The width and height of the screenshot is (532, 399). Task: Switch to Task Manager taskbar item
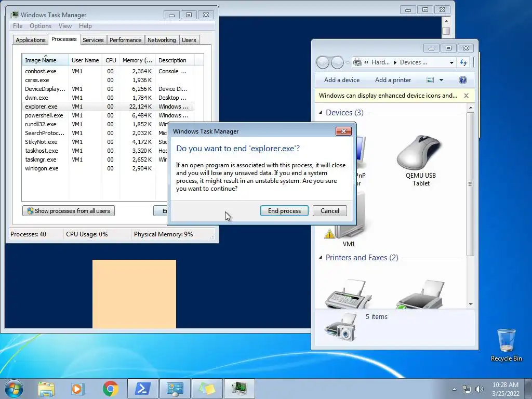(239, 389)
